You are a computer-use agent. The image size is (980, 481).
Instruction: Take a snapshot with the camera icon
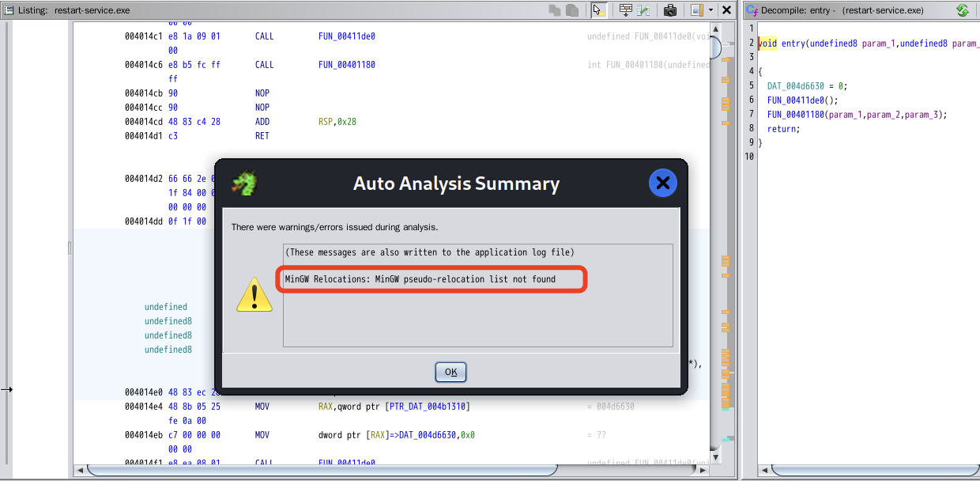[670, 10]
